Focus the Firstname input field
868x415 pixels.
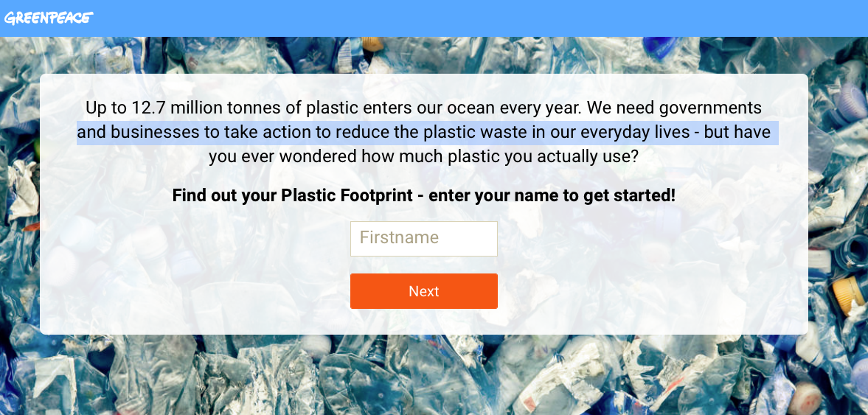[x=423, y=238]
